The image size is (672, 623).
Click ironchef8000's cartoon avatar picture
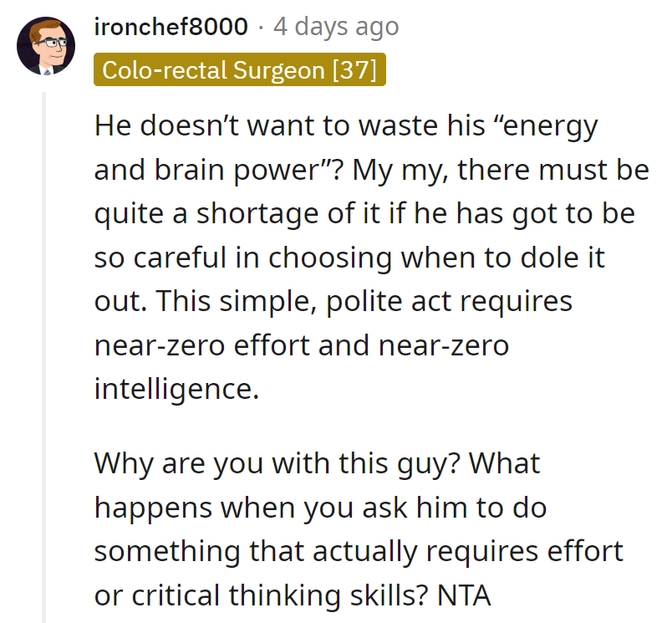46,45
